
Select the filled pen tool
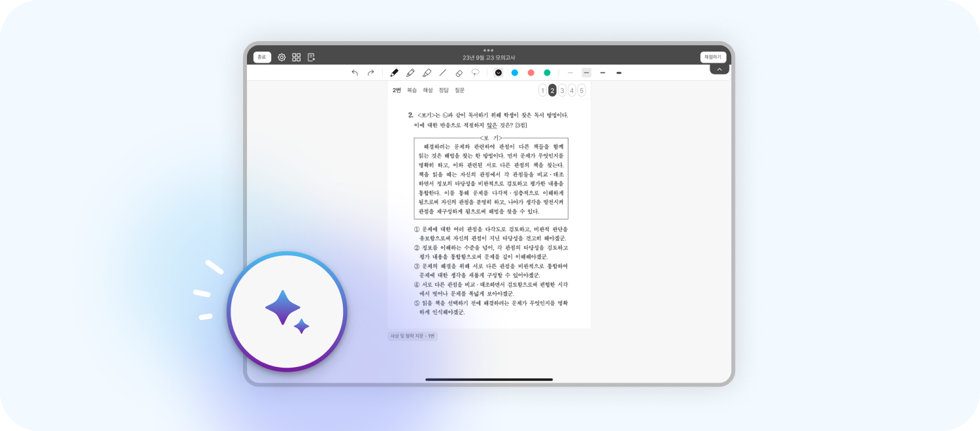394,72
